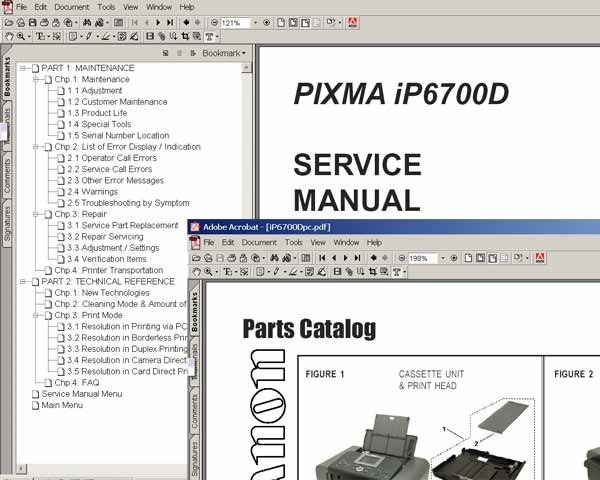
Task: Click zoom out button near 198%
Action: (402, 258)
